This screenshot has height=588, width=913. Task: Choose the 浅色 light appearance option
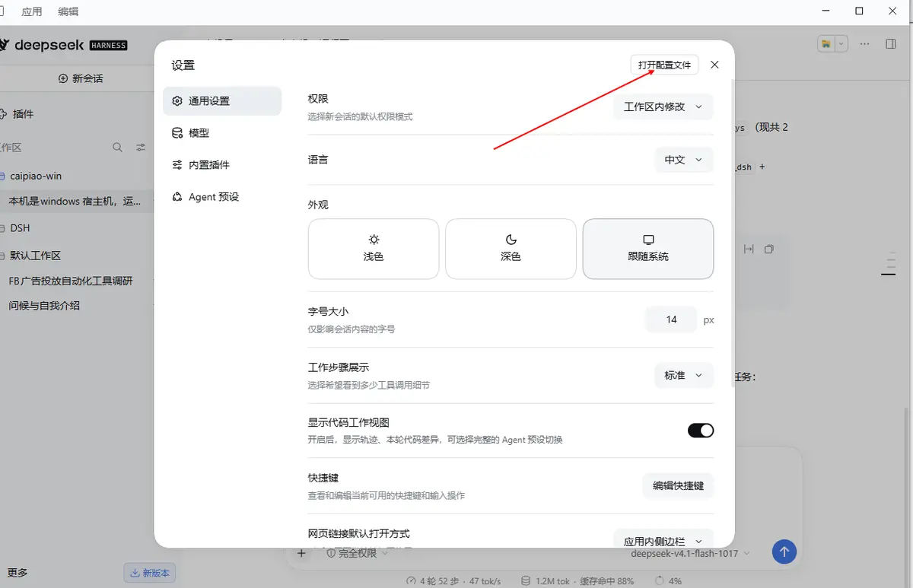point(374,249)
